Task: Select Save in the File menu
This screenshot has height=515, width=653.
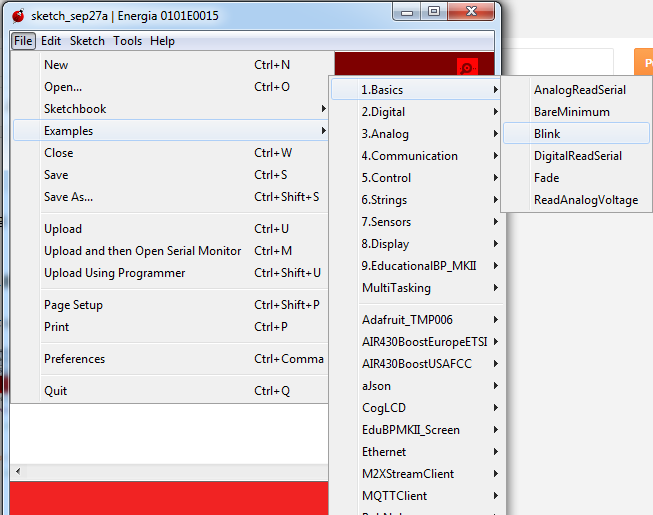Action: tap(171, 175)
